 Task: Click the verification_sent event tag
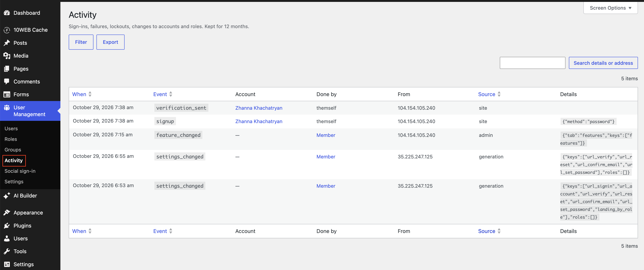181,108
